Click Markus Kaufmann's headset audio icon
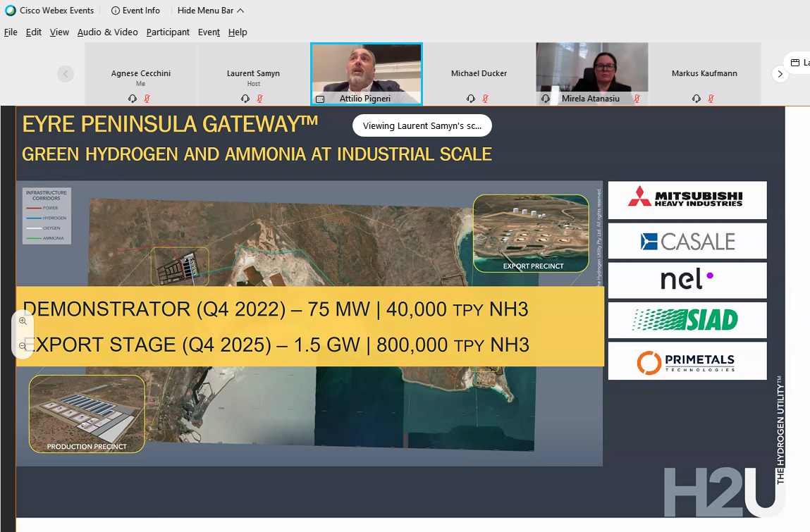The height and width of the screenshot is (532, 810). (x=697, y=99)
